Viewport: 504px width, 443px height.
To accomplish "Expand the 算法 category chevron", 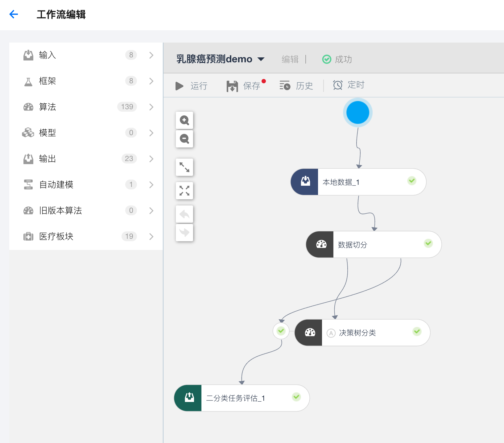I will coord(151,107).
